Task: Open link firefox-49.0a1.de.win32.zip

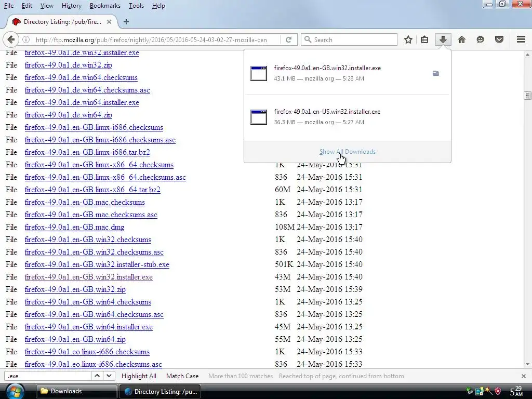Action: pos(68,65)
